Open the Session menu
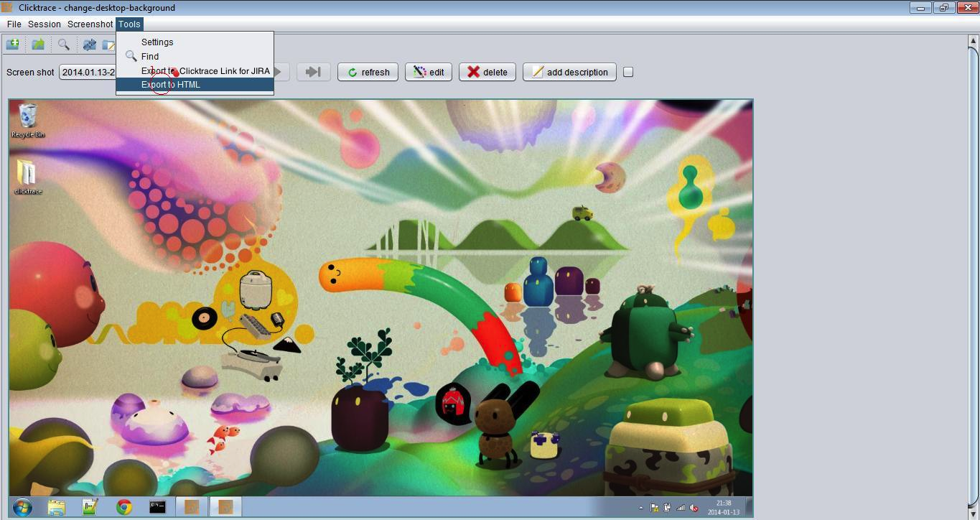 click(45, 24)
